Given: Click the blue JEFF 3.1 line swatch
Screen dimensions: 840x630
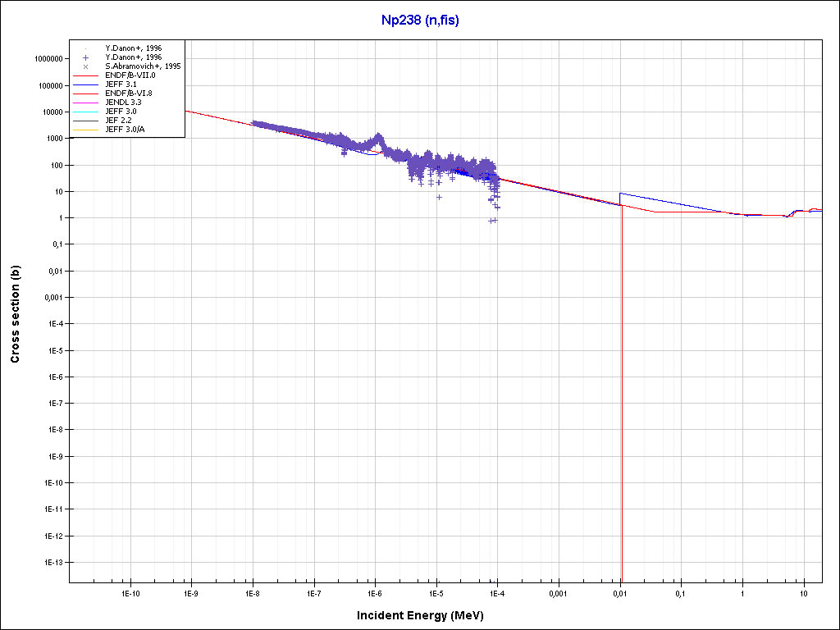Looking at the screenshot, I should point(85,84).
